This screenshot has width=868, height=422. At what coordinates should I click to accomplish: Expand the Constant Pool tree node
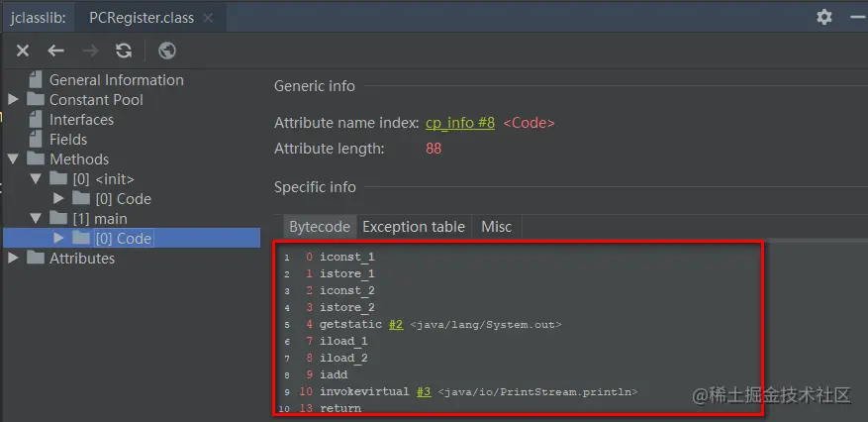click(x=13, y=100)
